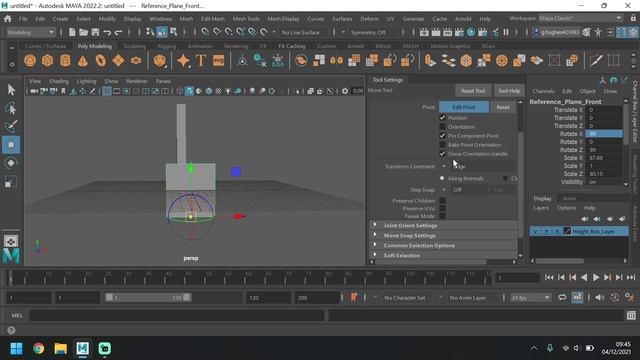Create a polygon sphere from the shelf
Image resolution: width=640 pixels, height=360 pixels.
click(30, 60)
